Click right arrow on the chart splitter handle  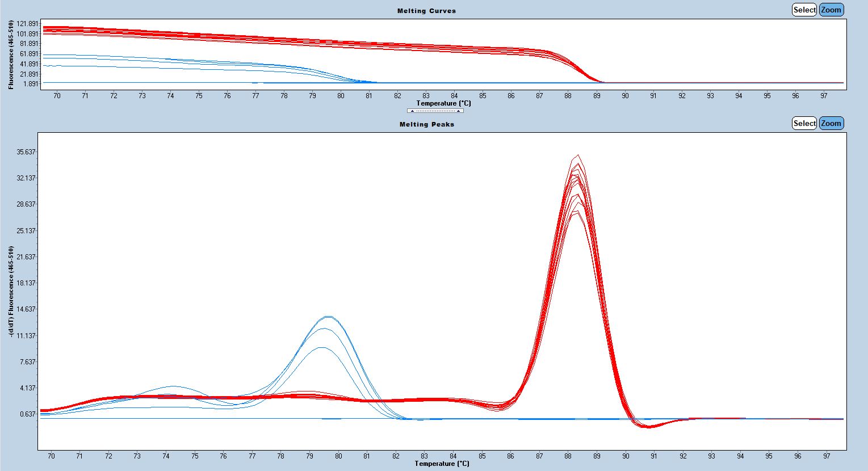tap(458, 111)
